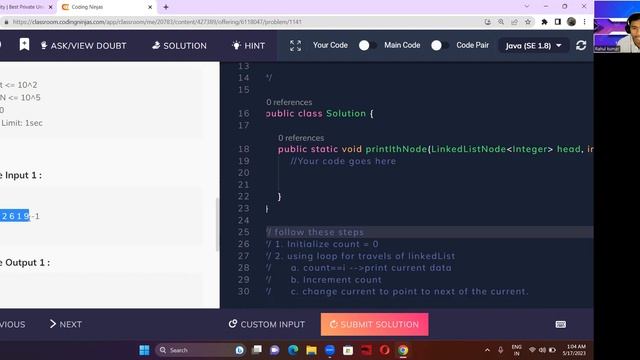Open the keyboard shortcuts icon below editor

click(561, 324)
